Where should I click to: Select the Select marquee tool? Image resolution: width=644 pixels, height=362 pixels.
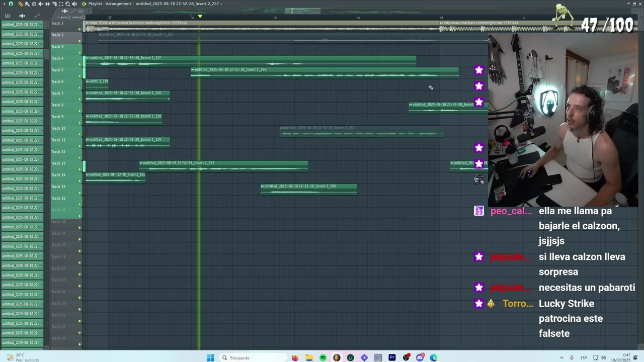[x=61, y=4]
